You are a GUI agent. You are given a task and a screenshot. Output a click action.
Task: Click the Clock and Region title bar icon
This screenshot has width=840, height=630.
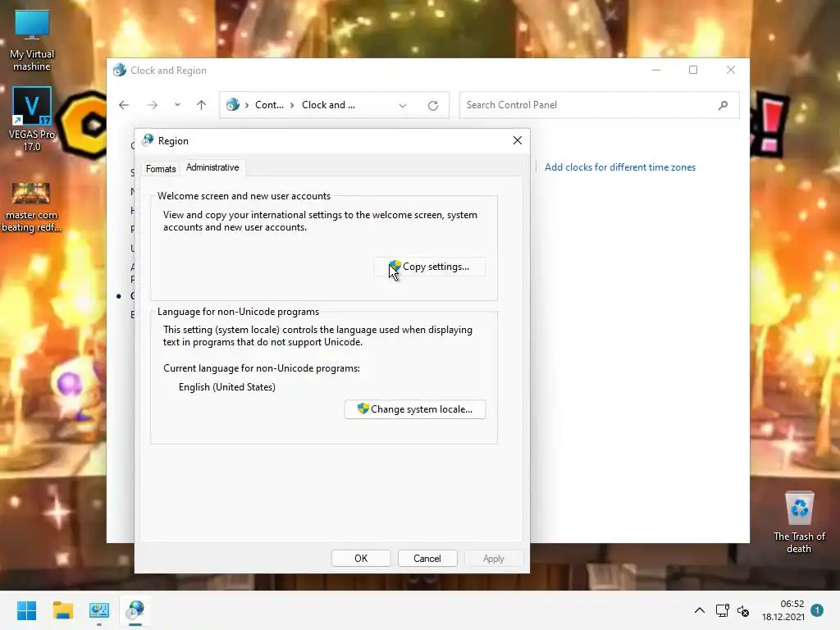(x=120, y=71)
